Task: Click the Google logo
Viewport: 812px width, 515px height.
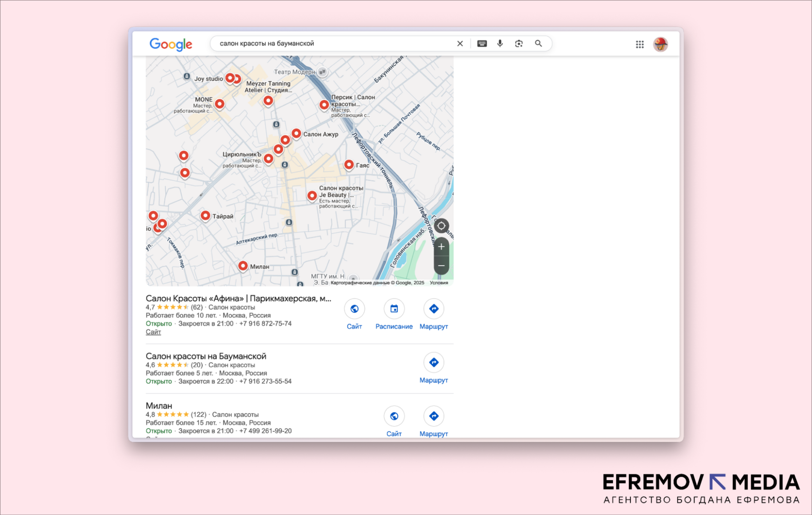Action: point(171,44)
